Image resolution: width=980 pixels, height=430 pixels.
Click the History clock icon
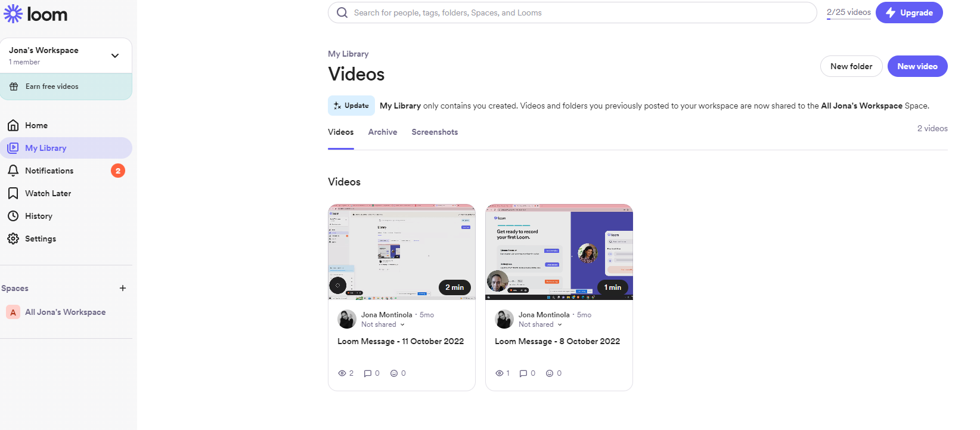[13, 216]
